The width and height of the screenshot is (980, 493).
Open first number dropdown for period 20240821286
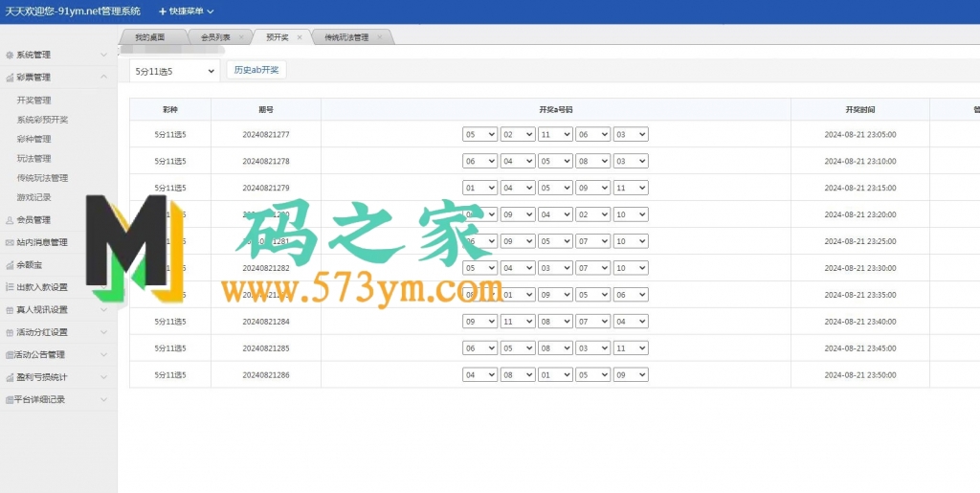(480, 375)
